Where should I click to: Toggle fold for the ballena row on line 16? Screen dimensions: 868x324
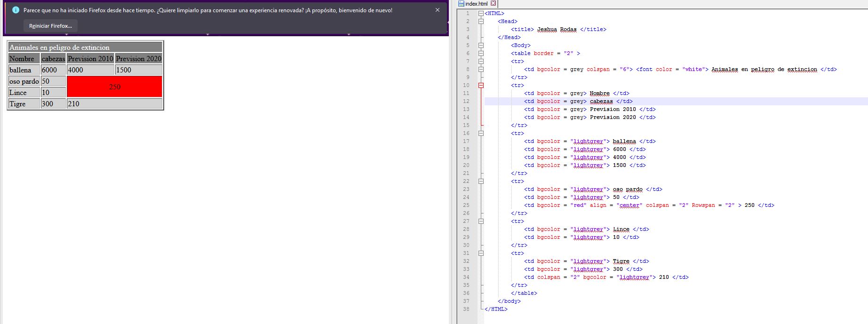point(481,133)
